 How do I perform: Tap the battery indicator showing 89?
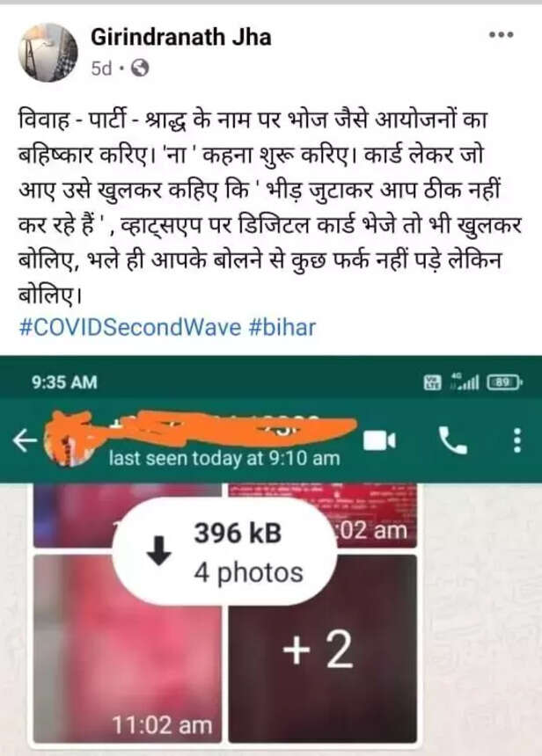pyautogui.click(x=504, y=382)
